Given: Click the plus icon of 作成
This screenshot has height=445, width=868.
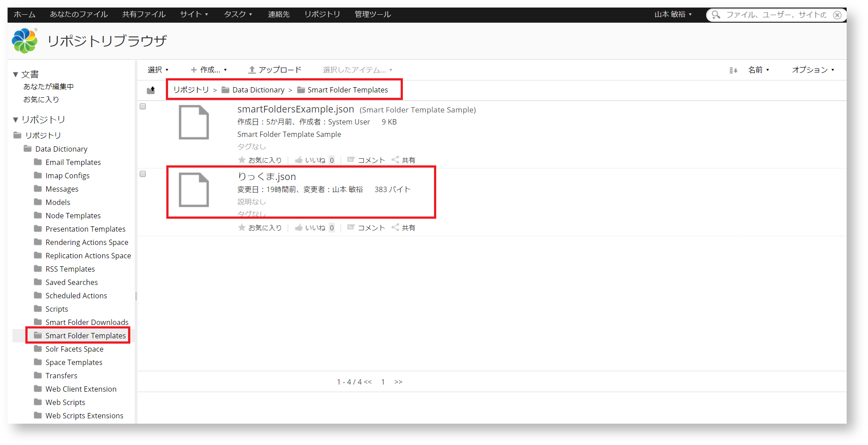Looking at the screenshot, I should coord(194,70).
